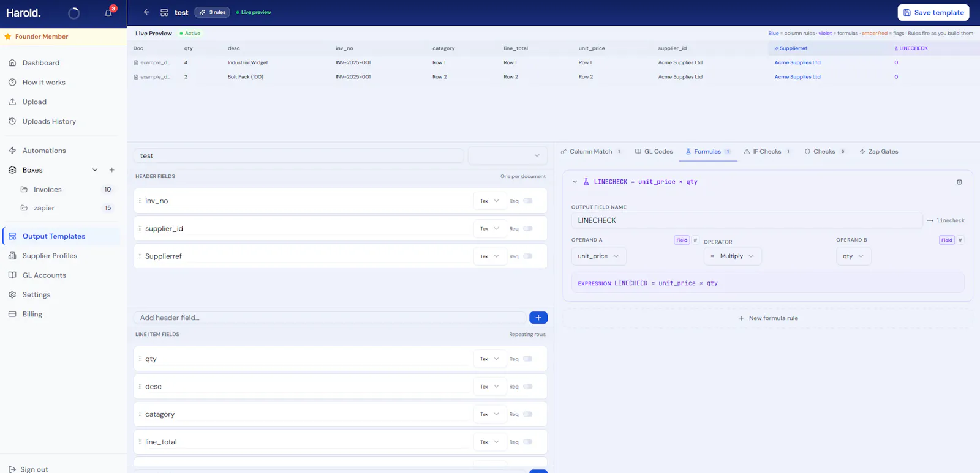Toggle Req switch for qty
The height and width of the screenshot is (473, 980).
pos(528,359)
